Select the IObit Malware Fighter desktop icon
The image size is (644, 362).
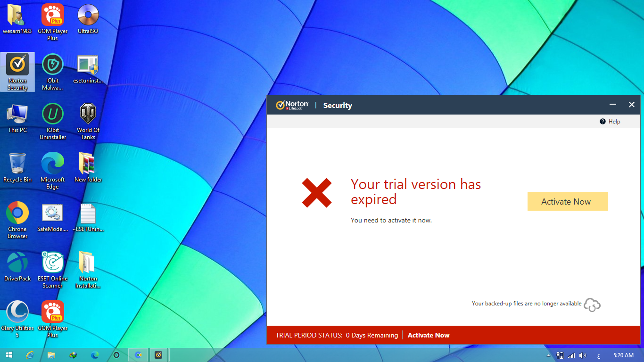click(52, 72)
